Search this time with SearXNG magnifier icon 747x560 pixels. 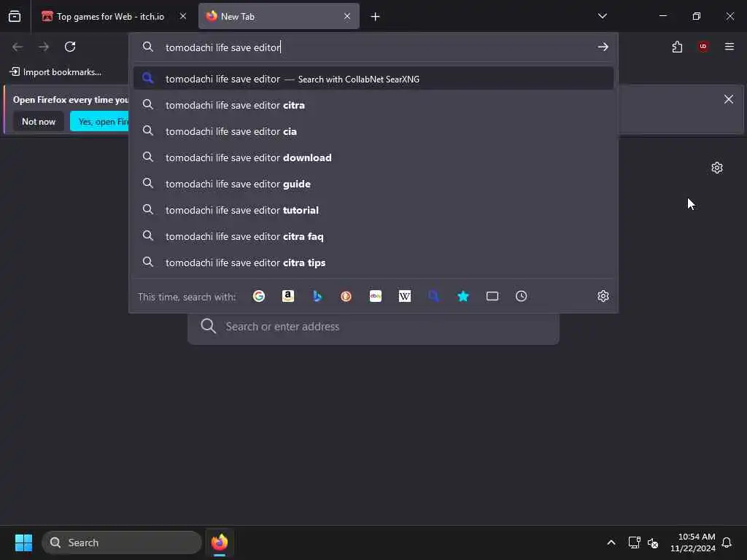pos(433,296)
